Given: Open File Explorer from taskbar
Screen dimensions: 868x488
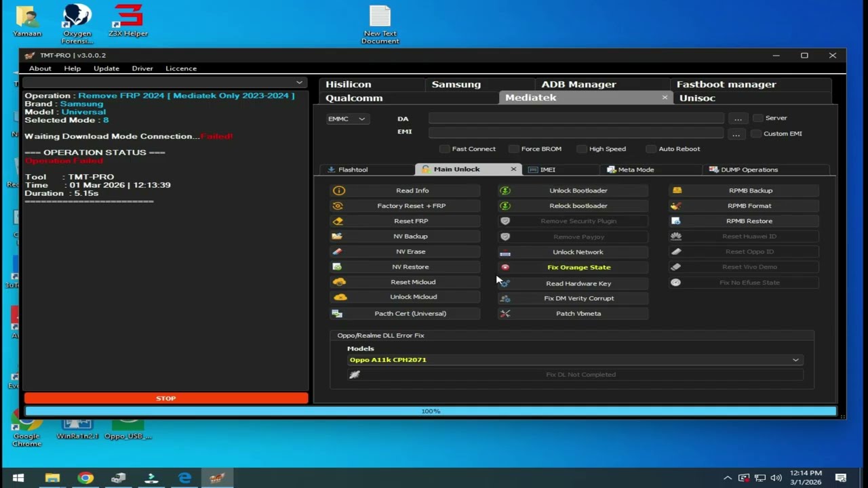Looking at the screenshot, I should pos(52,478).
